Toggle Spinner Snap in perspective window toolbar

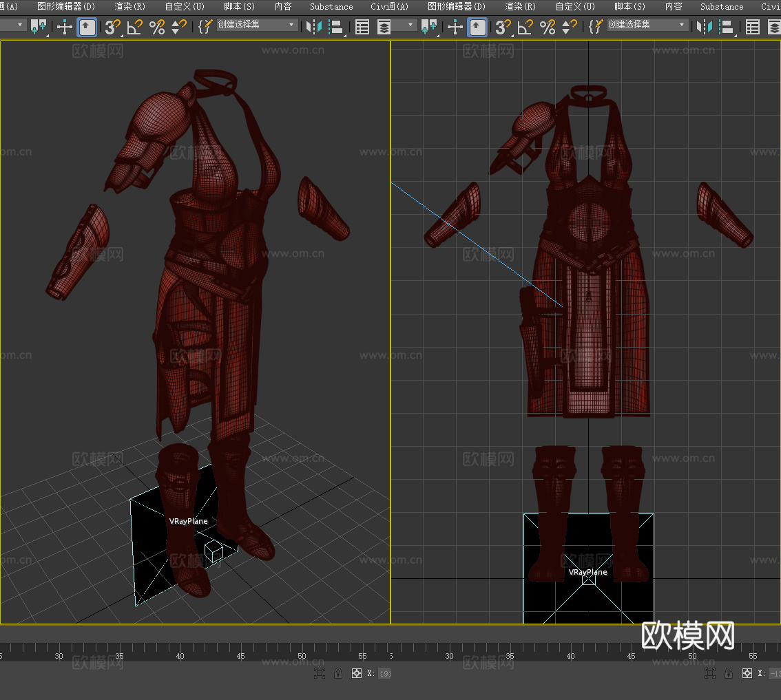pyautogui.click(x=179, y=27)
